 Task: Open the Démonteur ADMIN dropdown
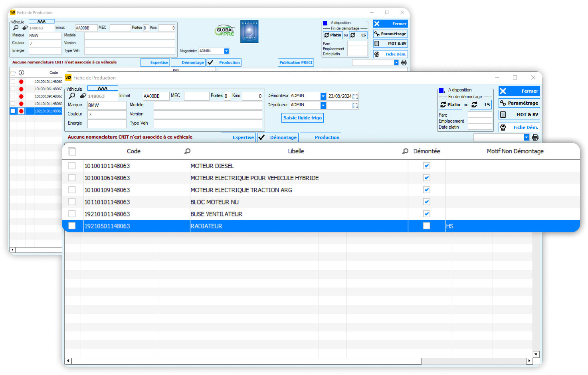tap(323, 96)
